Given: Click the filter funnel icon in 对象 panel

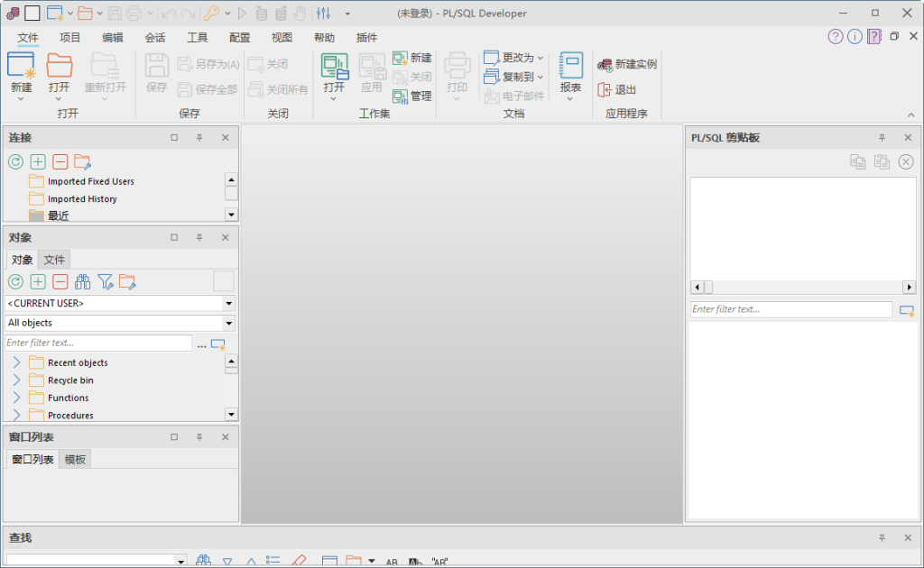Looking at the screenshot, I should tap(105, 281).
